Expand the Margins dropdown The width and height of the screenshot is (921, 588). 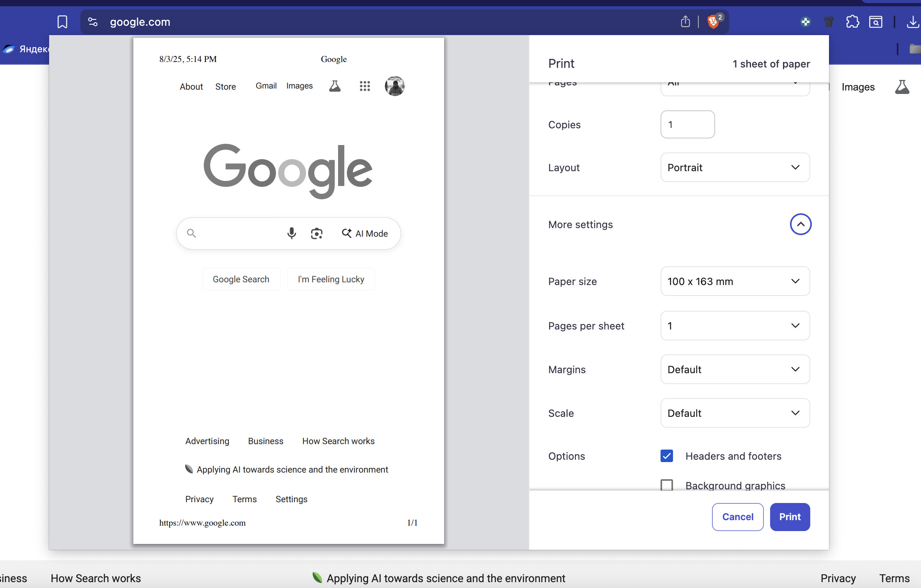tap(735, 369)
